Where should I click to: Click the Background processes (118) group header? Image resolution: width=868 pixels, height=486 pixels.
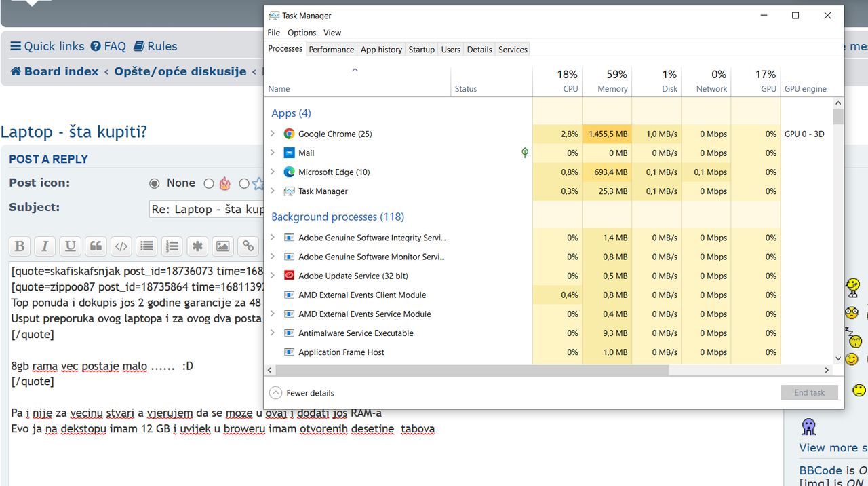click(x=338, y=217)
